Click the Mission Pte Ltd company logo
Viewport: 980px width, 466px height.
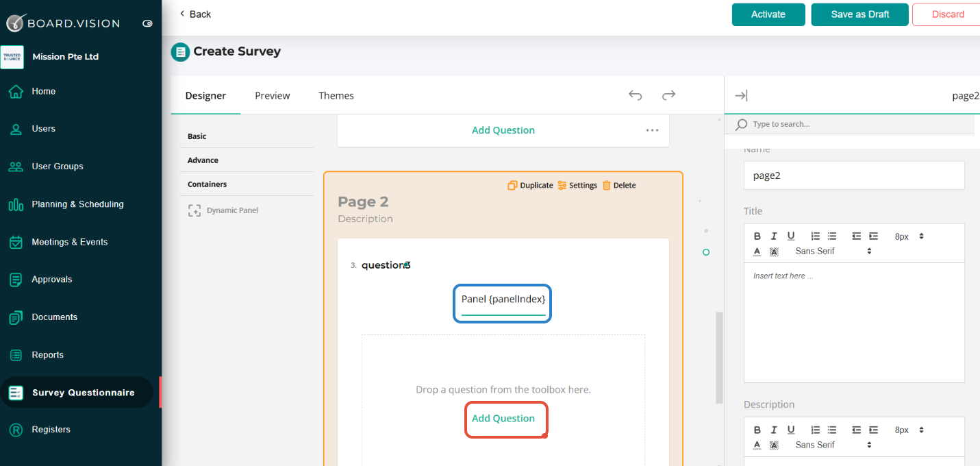(12, 57)
